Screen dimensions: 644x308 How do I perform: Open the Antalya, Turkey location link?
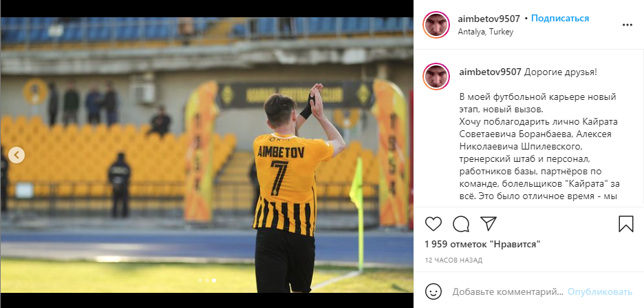pos(486,32)
